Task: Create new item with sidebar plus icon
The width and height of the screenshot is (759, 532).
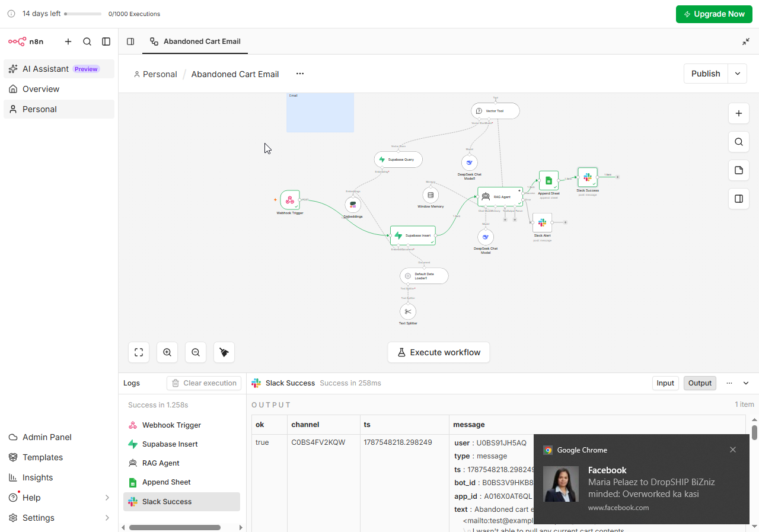Action: click(x=68, y=42)
